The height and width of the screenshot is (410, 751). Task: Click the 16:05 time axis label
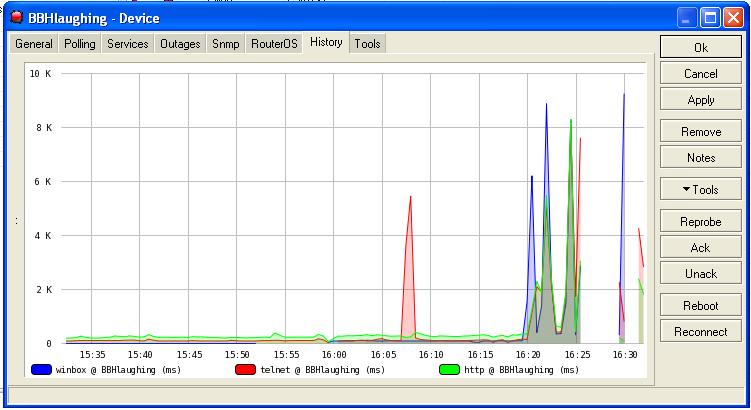click(x=383, y=355)
